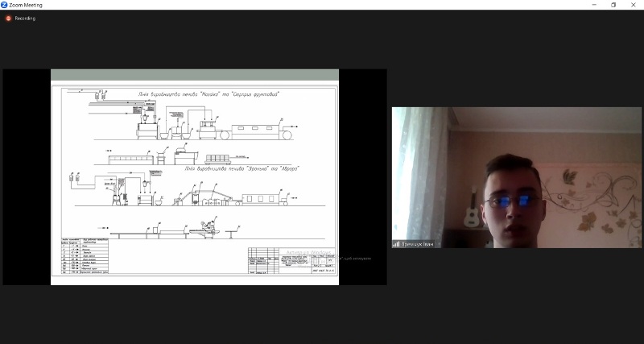Viewport: 644px width, 344px height.
Task: Click the participant name label on the video
Action: coord(417,244)
